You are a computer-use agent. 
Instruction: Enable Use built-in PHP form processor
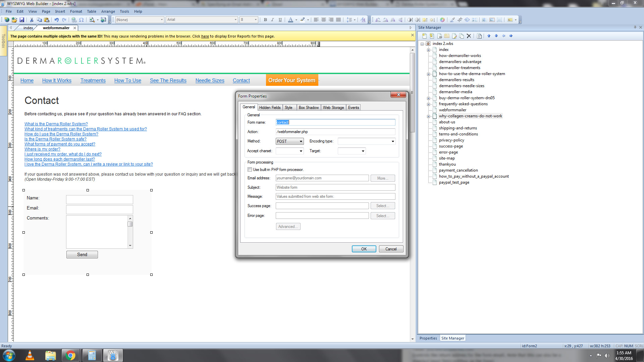250,170
